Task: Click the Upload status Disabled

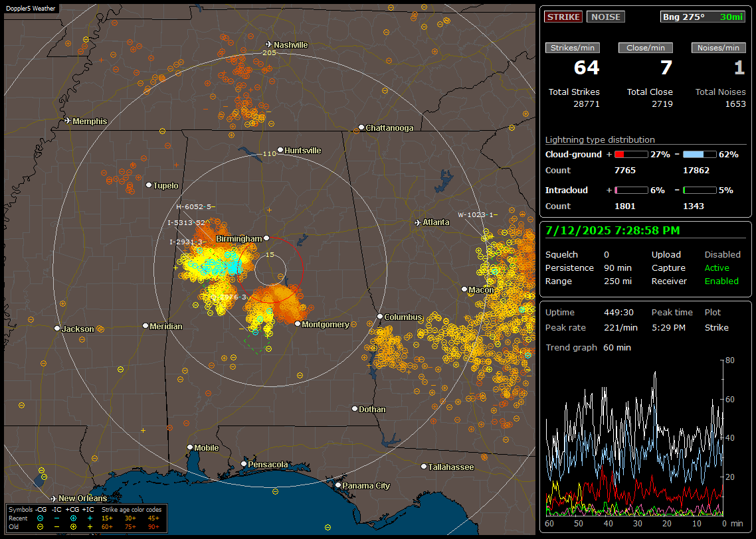Action: pyautogui.click(x=722, y=254)
